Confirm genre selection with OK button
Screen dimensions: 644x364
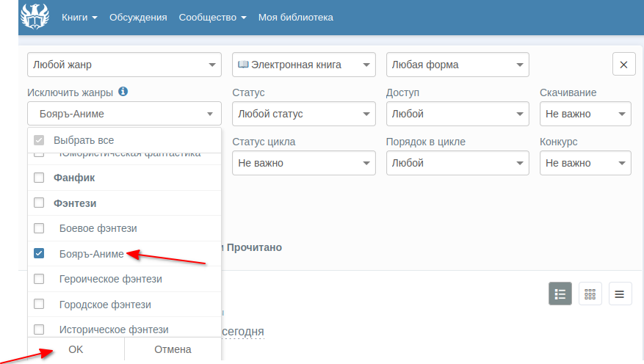[x=76, y=349]
